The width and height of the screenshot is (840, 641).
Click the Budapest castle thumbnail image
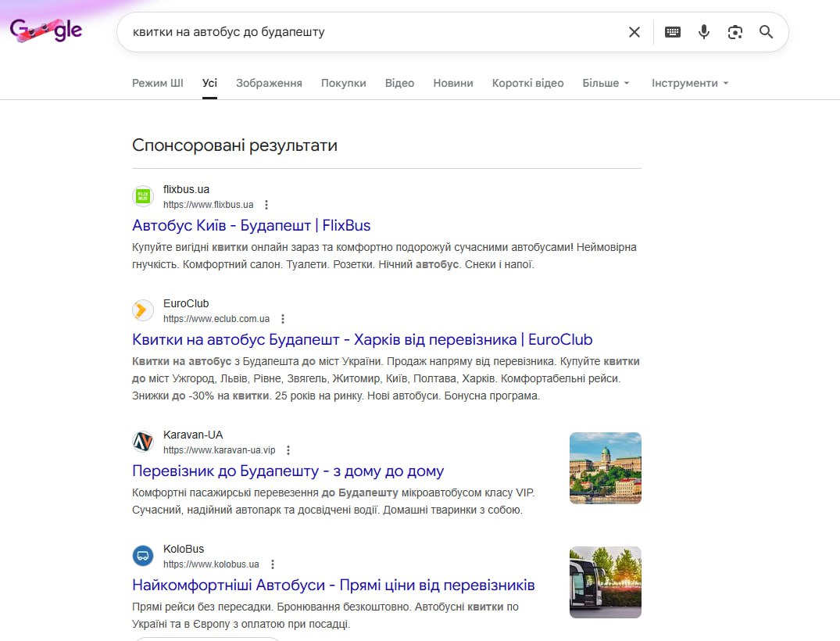(606, 468)
